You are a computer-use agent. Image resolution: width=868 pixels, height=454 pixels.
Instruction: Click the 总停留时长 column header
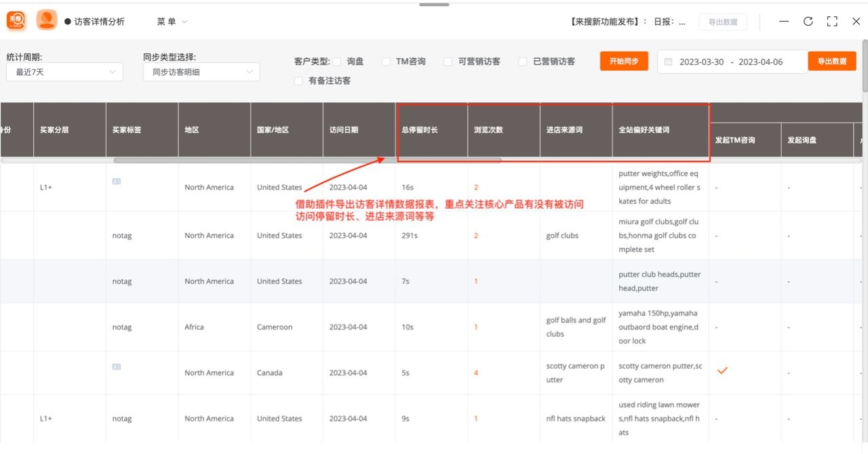pos(432,129)
